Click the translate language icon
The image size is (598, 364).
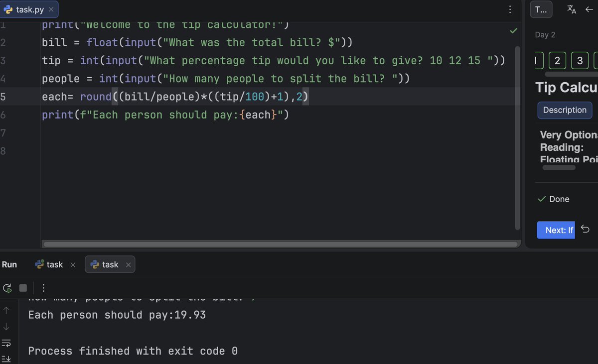click(572, 9)
